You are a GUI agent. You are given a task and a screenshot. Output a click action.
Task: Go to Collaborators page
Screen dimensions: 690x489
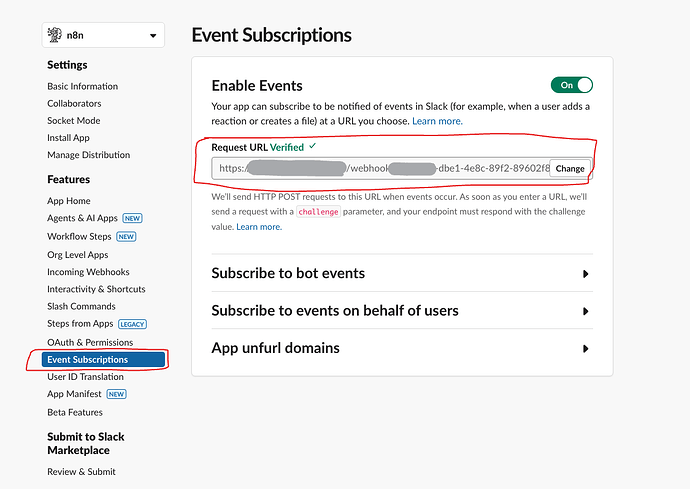74,103
